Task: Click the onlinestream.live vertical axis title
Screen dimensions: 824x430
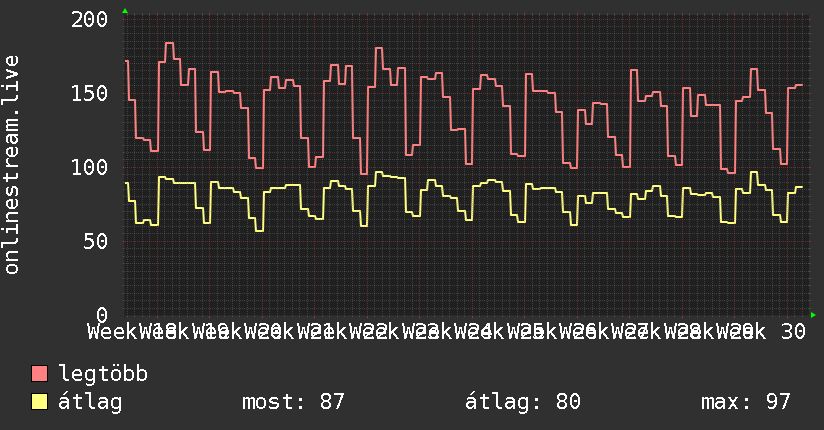Action: [x=11, y=165]
